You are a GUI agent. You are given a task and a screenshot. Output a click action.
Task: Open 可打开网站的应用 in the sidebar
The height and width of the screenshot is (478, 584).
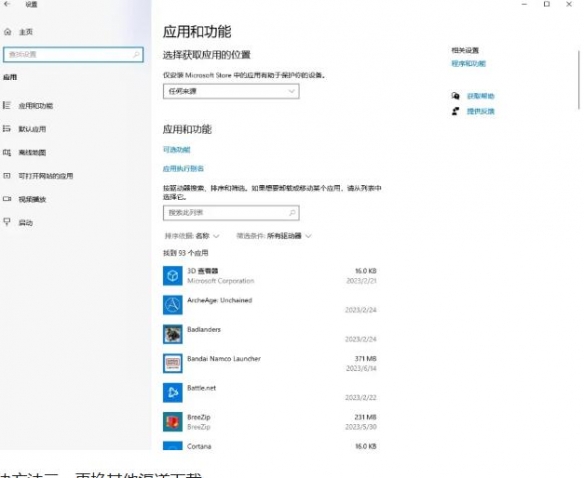tap(46, 176)
